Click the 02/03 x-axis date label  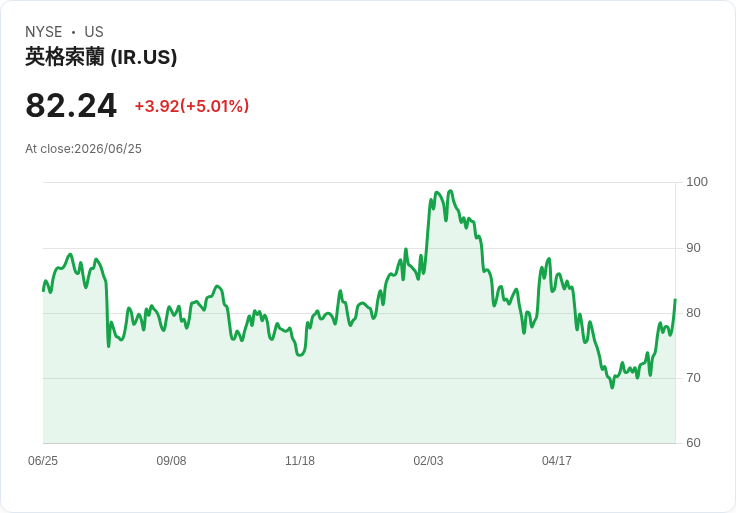(x=428, y=461)
